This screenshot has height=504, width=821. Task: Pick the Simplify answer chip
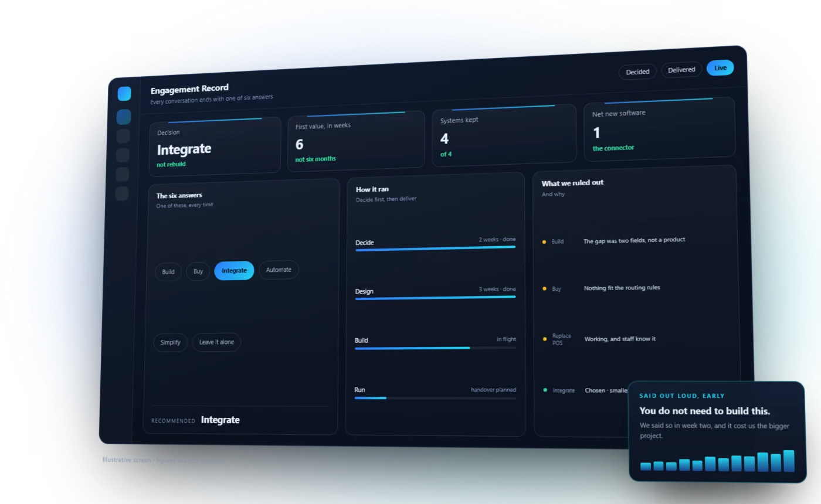[x=171, y=342]
